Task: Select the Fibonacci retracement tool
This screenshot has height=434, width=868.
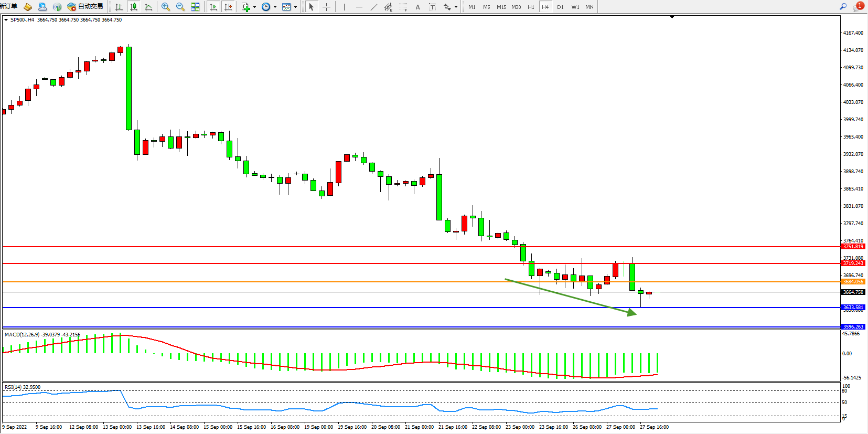Action: (x=403, y=7)
